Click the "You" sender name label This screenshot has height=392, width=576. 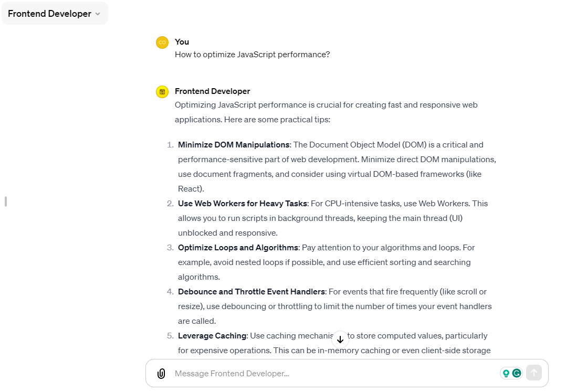tap(182, 41)
